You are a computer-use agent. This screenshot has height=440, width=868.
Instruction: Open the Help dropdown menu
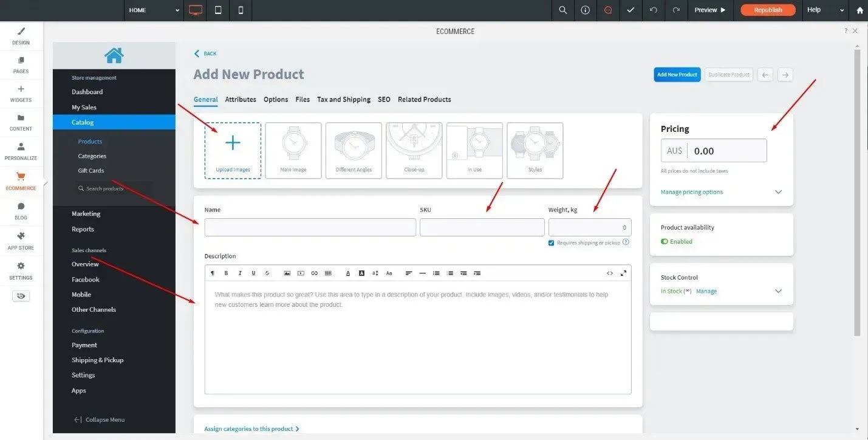point(825,10)
